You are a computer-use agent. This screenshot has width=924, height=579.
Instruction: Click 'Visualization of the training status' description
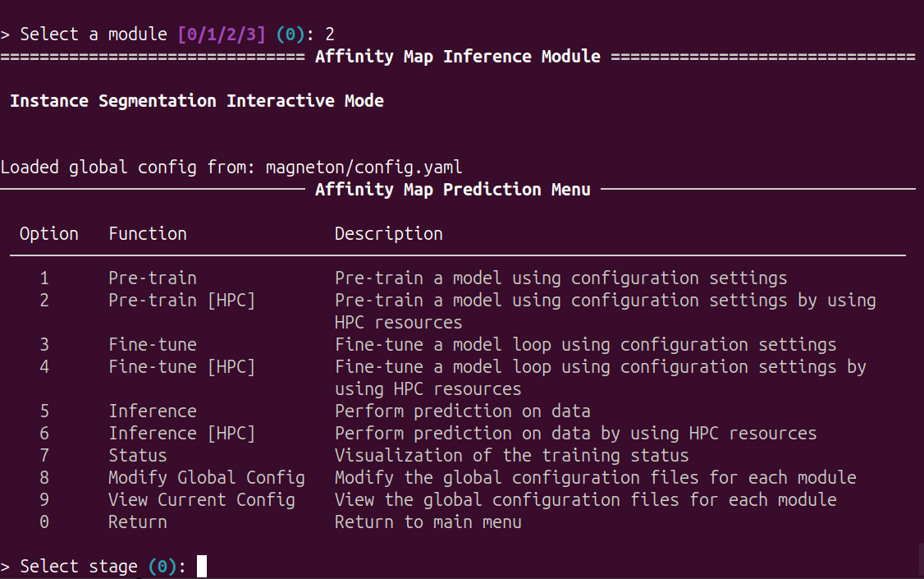511,456
